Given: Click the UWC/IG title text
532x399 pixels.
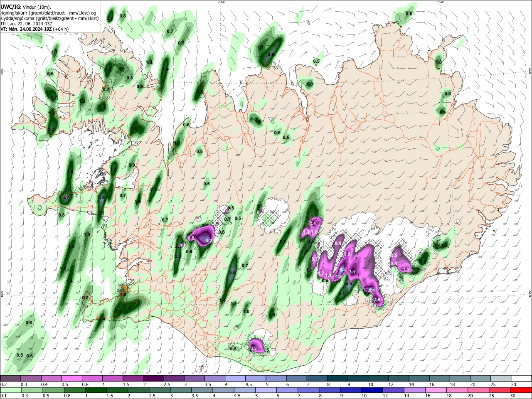Looking at the screenshot, I should [10, 7].
